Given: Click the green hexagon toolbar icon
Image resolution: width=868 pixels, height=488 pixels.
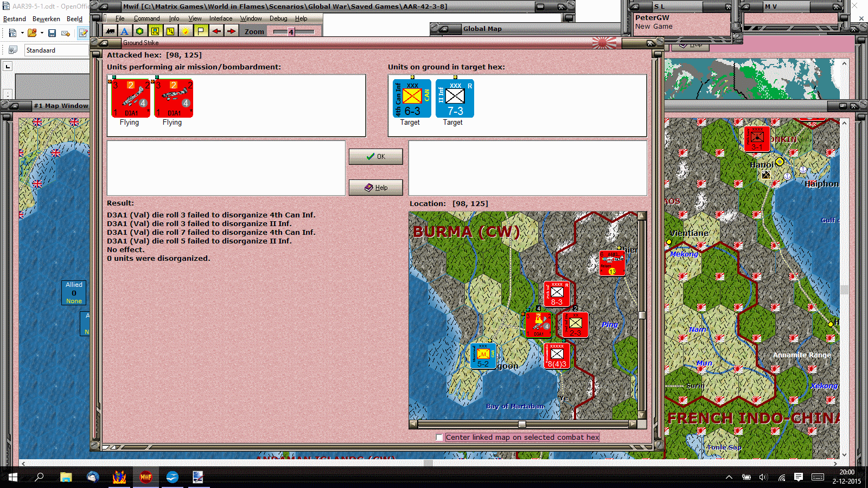Looking at the screenshot, I should pos(140,31).
